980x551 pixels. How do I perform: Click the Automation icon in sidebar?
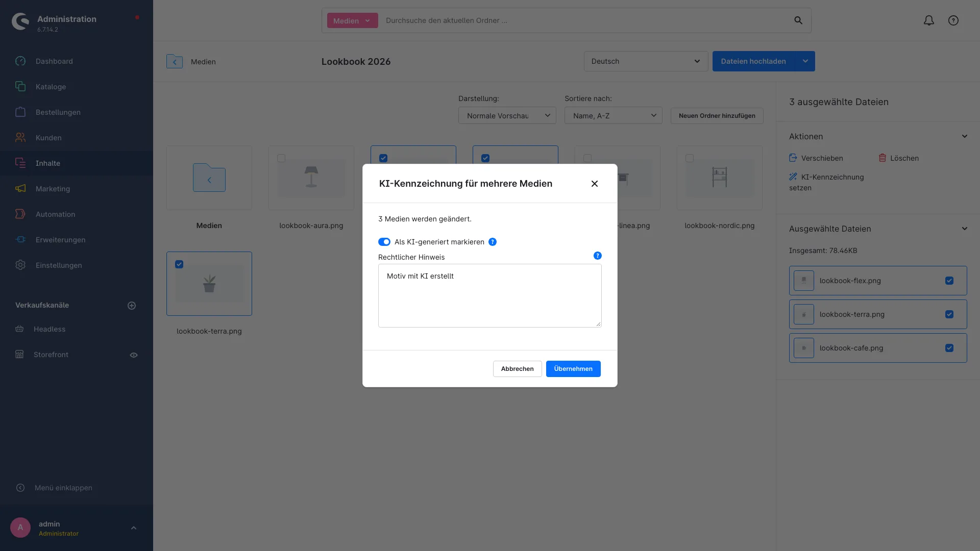[x=20, y=214]
